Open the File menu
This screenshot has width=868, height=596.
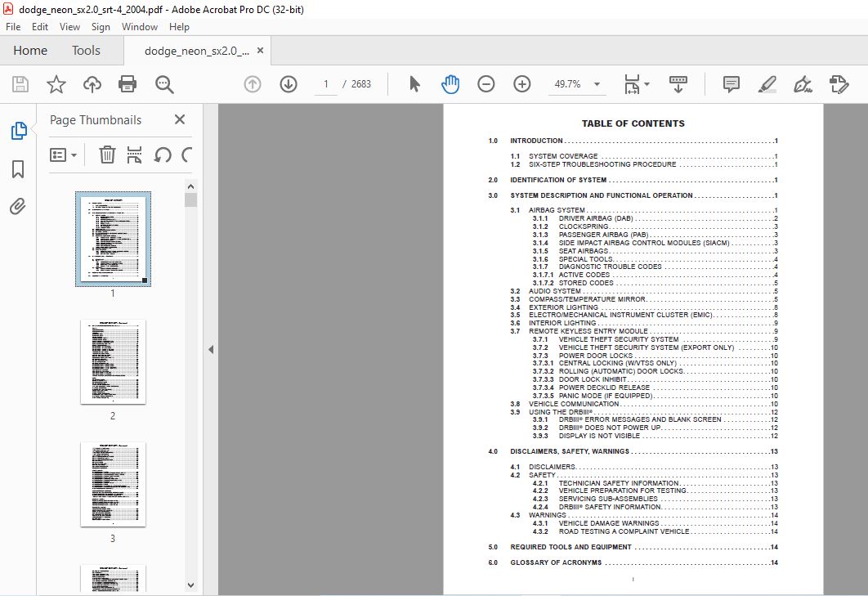pos(13,27)
